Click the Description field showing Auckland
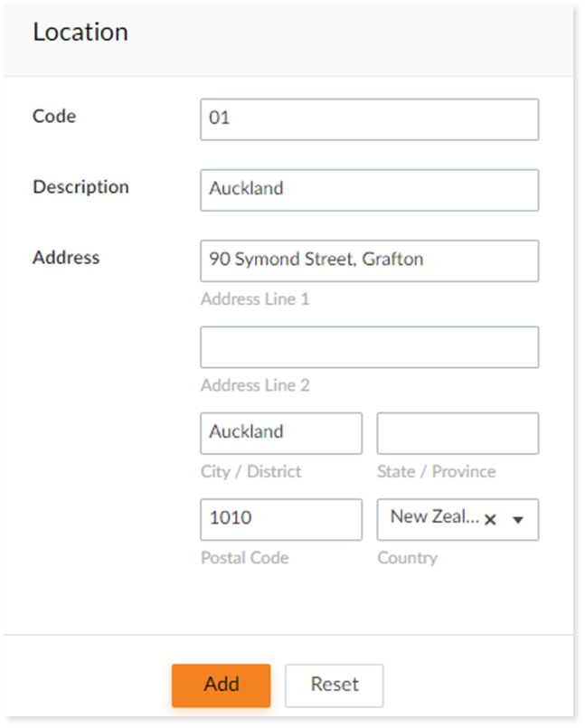 (369, 189)
